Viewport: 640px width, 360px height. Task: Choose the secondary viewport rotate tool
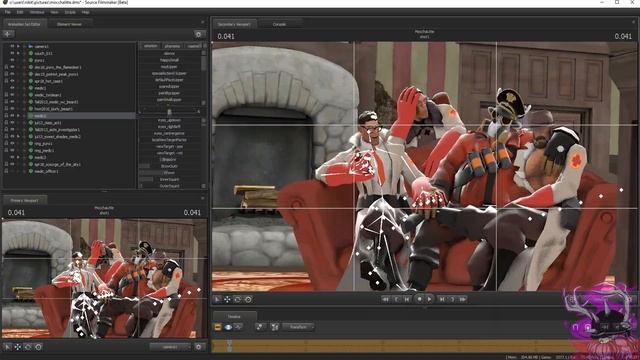pos(238,299)
